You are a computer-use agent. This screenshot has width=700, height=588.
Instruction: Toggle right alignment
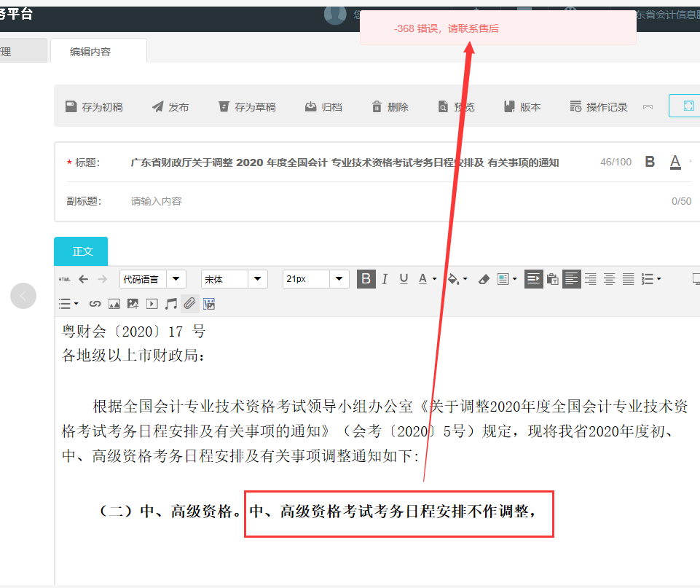click(591, 279)
